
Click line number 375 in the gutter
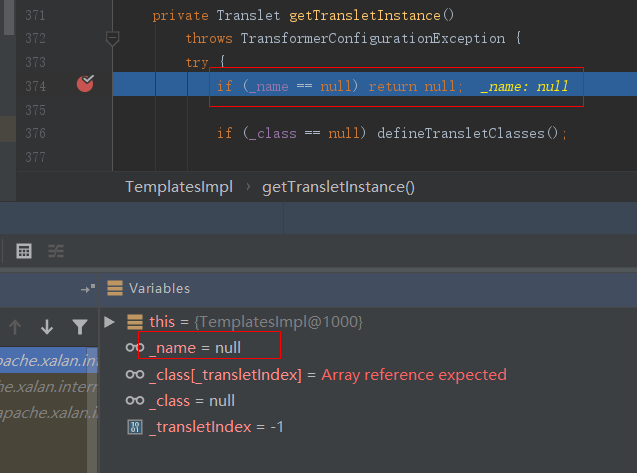35,109
